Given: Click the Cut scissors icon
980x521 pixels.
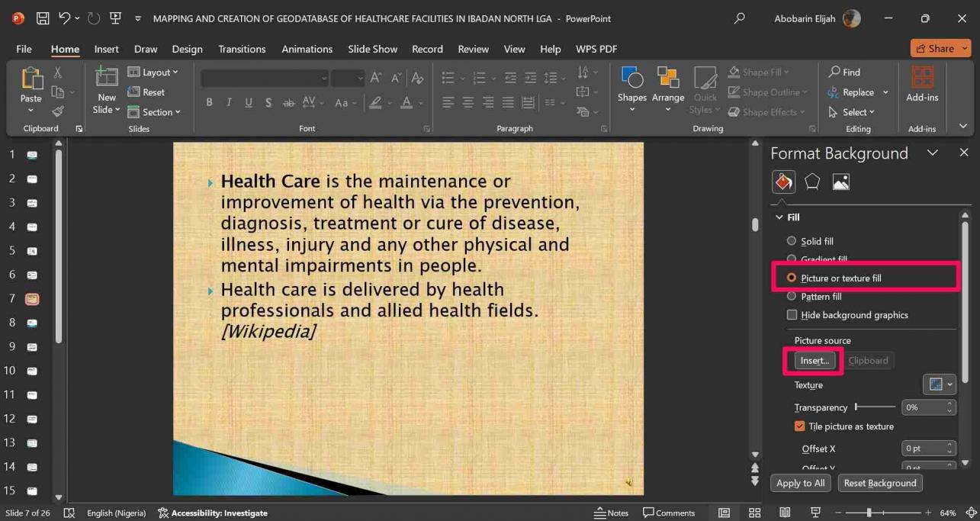Looking at the screenshot, I should pyautogui.click(x=57, y=72).
